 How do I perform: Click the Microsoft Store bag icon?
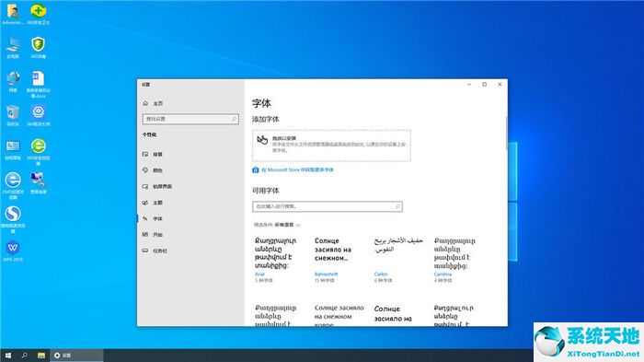256,169
